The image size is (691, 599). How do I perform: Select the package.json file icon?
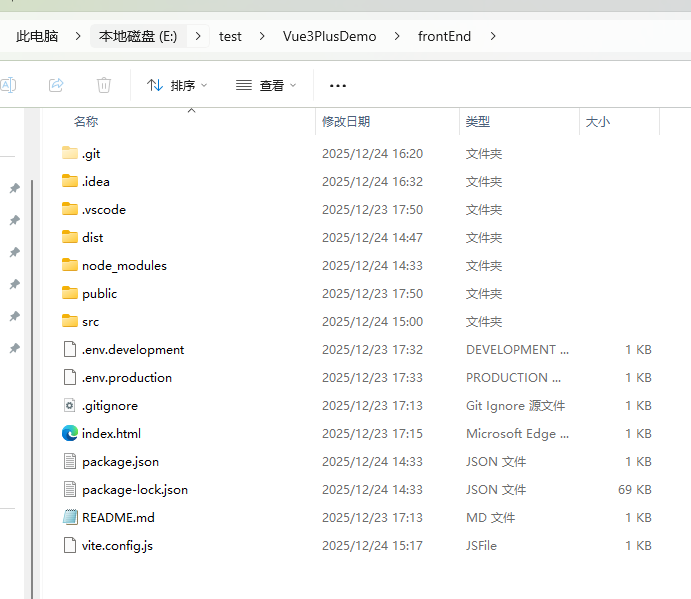click(x=70, y=461)
